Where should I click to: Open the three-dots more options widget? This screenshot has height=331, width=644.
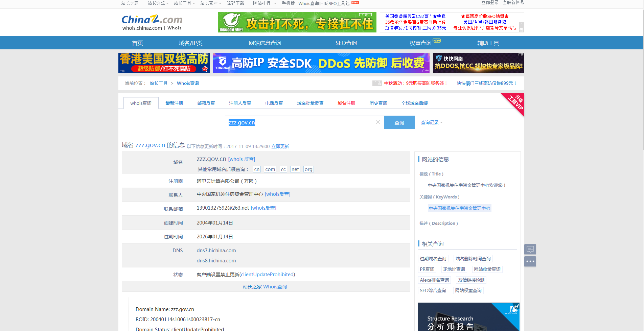530,261
